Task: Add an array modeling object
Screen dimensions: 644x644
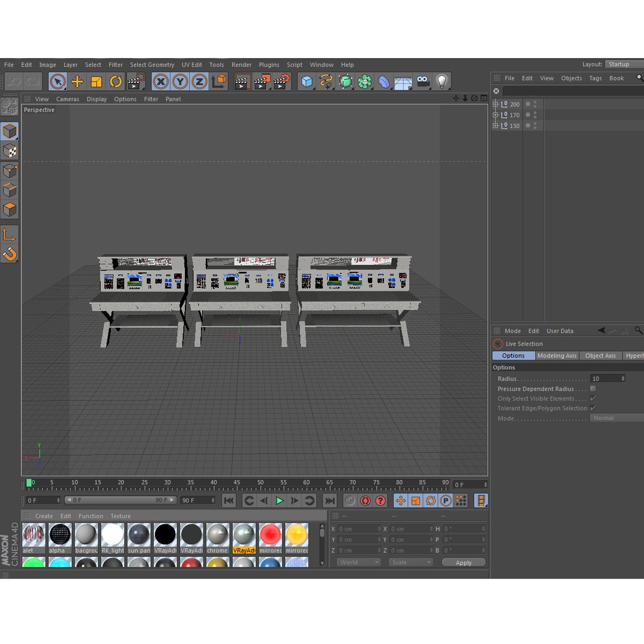Action: [364, 81]
